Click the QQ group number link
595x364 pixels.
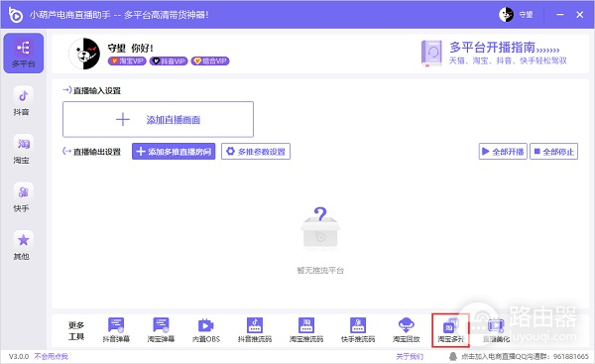click(x=525, y=356)
